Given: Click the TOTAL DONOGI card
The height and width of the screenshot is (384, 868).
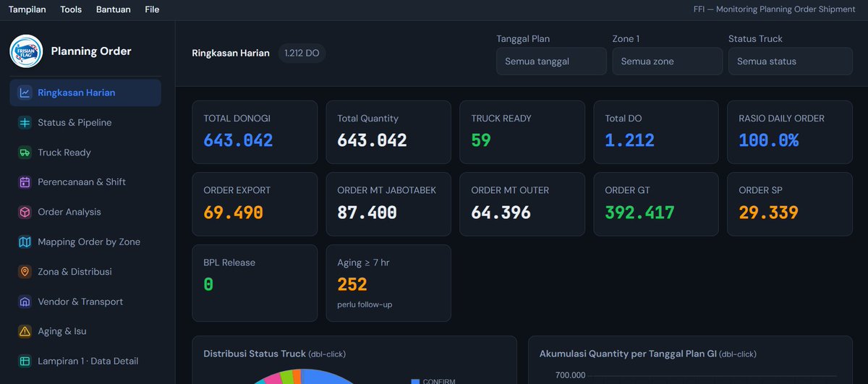Looking at the screenshot, I should (x=255, y=132).
